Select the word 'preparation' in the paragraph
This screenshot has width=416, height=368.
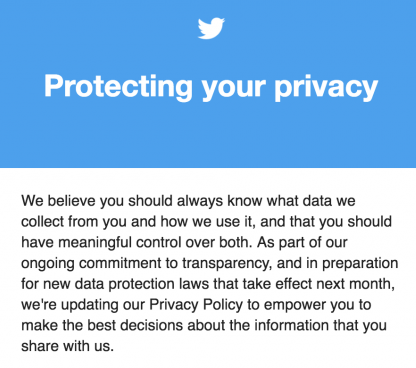(360, 264)
